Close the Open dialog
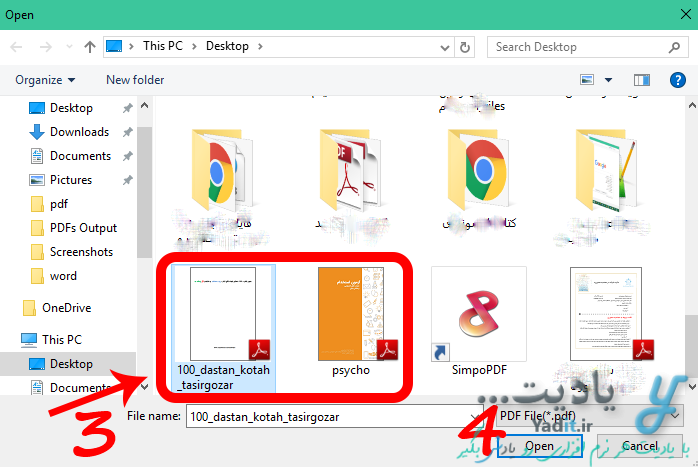The width and height of the screenshot is (698, 467). pyautogui.click(x=686, y=14)
